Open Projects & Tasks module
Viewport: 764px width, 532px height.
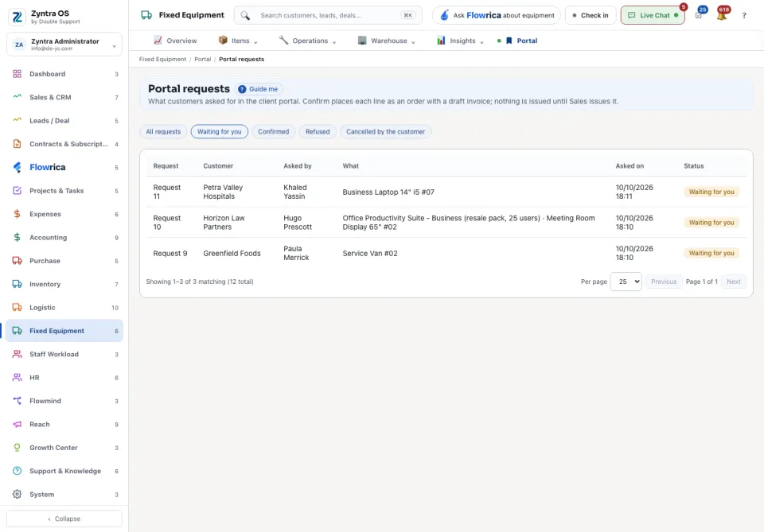tap(64, 191)
